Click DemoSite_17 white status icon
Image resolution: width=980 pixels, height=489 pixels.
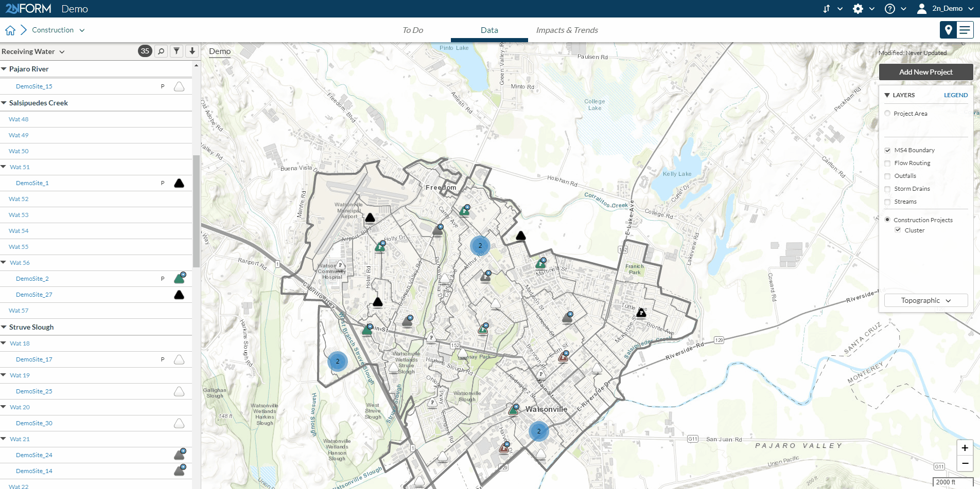(179, 359)
